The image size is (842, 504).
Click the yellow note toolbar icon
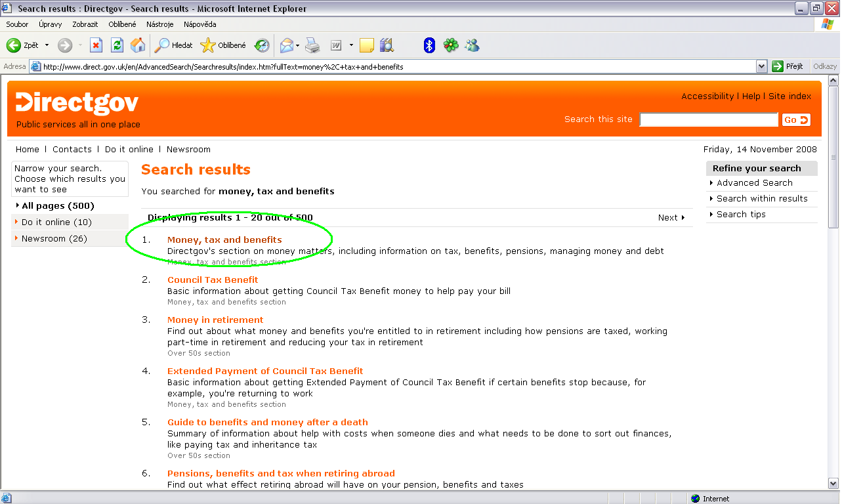pyautogui.click(x=367, y=45)
